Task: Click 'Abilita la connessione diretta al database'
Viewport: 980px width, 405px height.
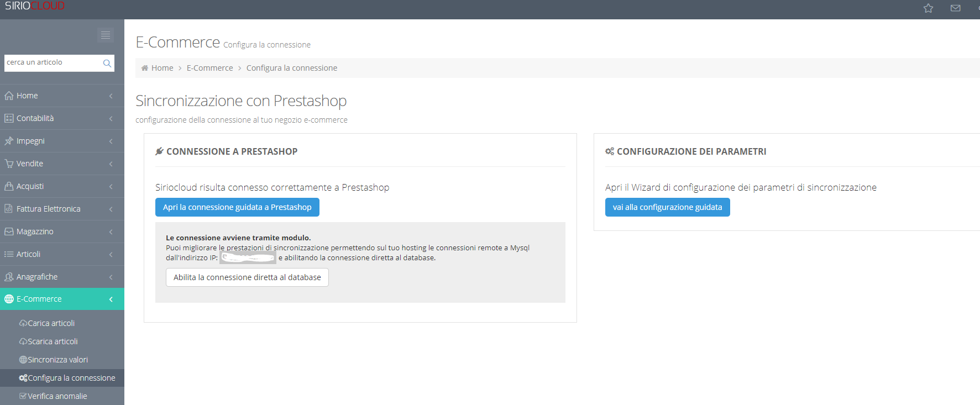Action: pyautogui.click(x=247, y=277)
